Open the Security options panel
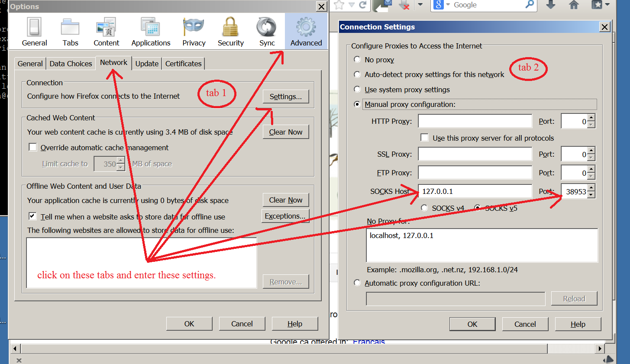Viewport: 630px width, 364px height. coord(230,30)
